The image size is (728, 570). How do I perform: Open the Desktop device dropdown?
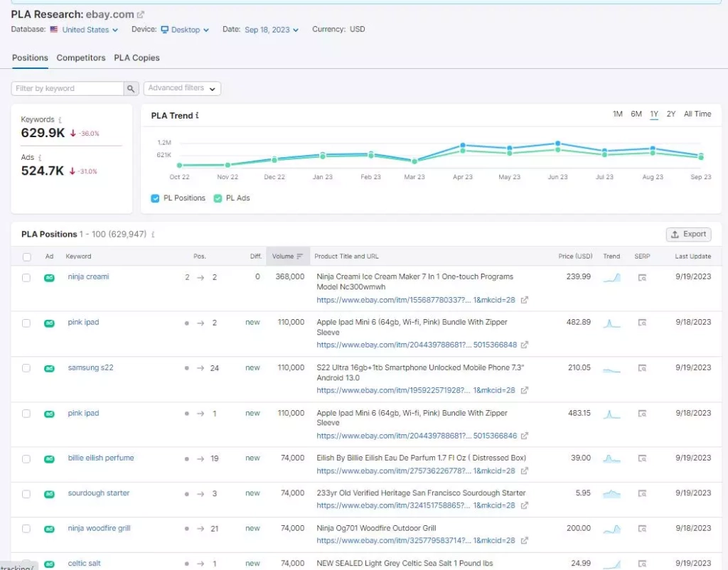click(x=186, y=30)
